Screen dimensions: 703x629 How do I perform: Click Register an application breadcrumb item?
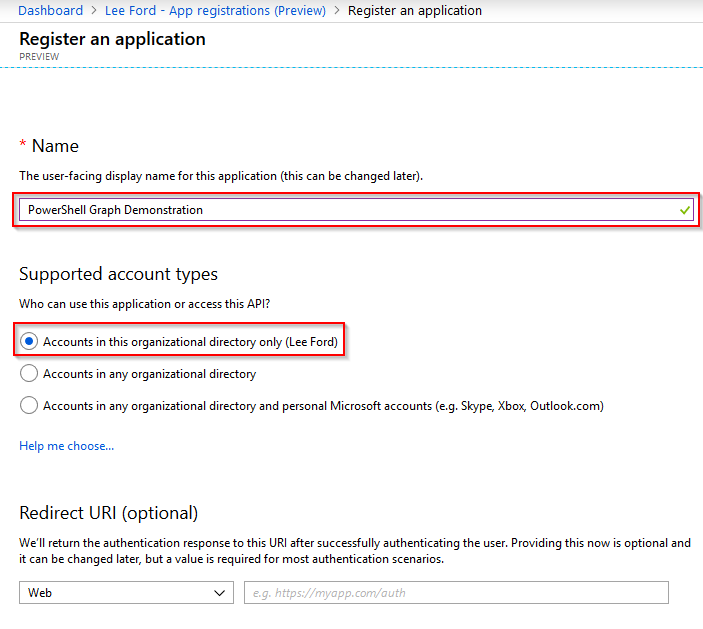(415, 10)
